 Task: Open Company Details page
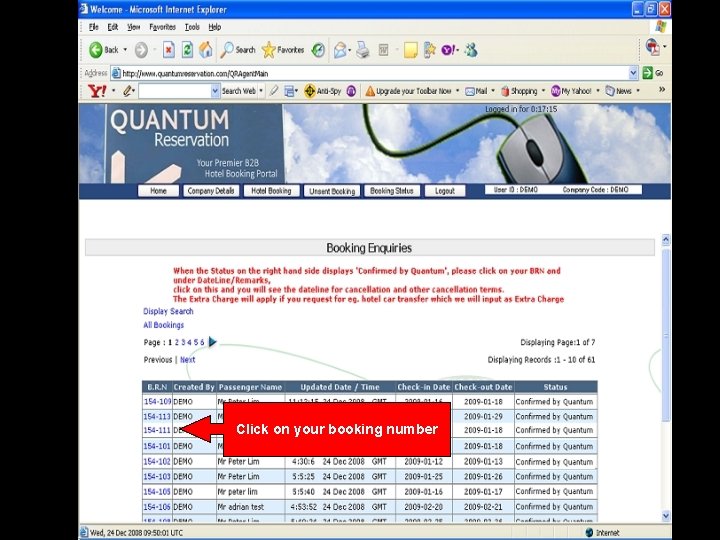tap(211, 191)
